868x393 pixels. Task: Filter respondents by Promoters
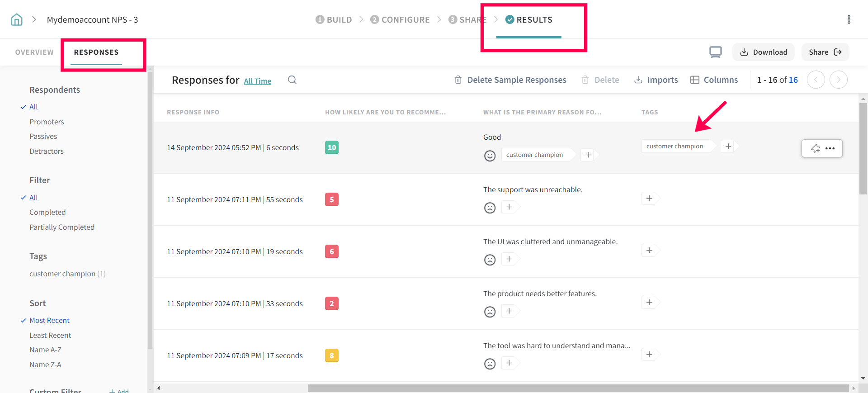click(x=47, y=122)
